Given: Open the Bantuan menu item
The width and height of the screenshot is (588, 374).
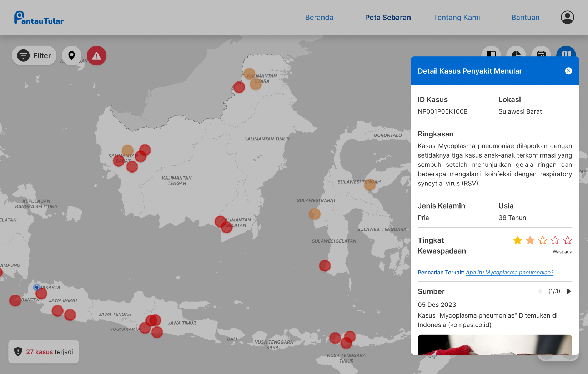Looking at the screenshot, I should coord(525,18).
